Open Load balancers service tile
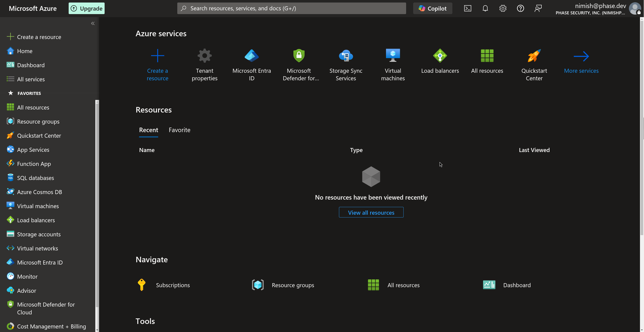 (440, 62)
